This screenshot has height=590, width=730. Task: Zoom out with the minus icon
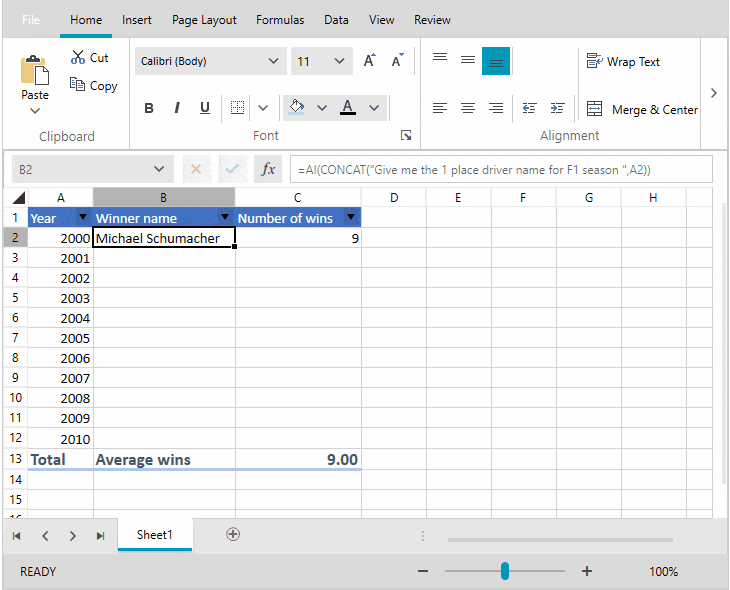click(423, 571)
